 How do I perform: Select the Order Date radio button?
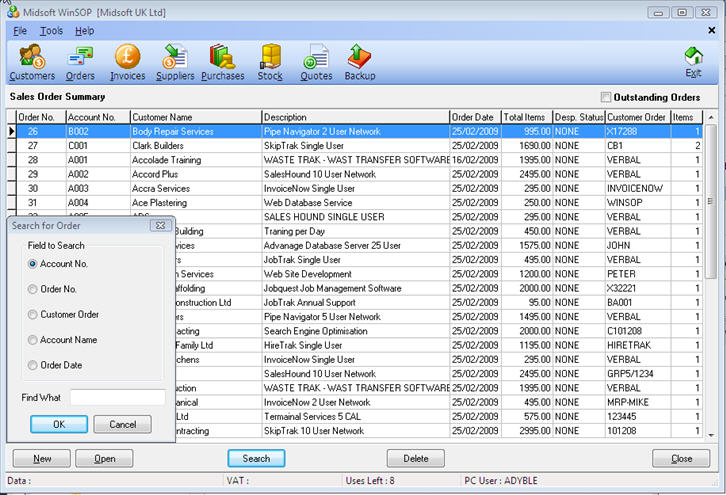pos(32,365)
